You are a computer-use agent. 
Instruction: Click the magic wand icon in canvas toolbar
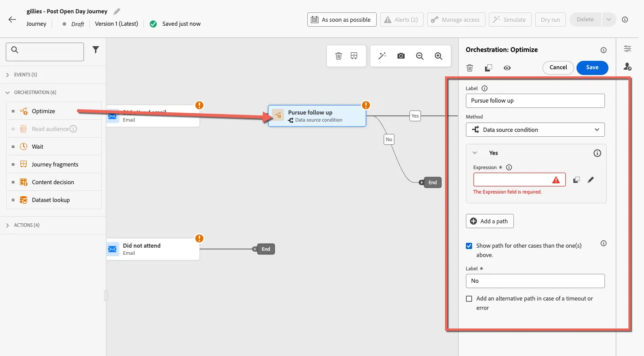click(x=382, y=56)
